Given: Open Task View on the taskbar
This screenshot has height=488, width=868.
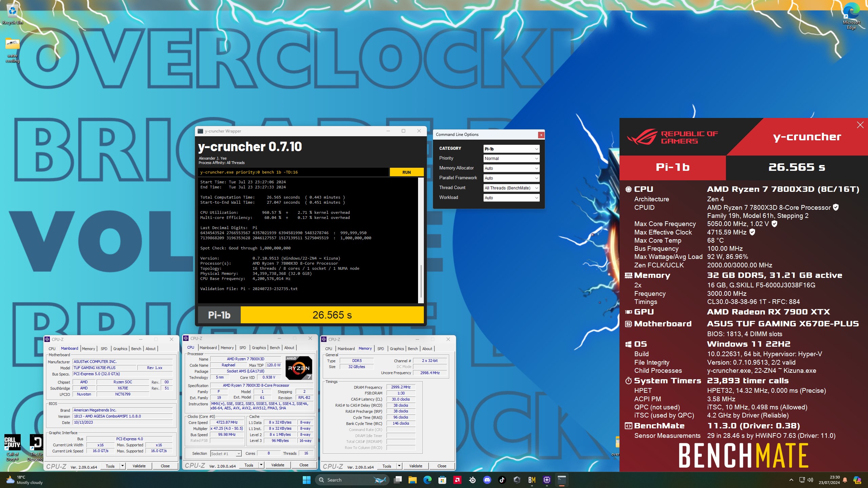Looking at the screenshot, I should pyautogui.click(x=398, y=480).
